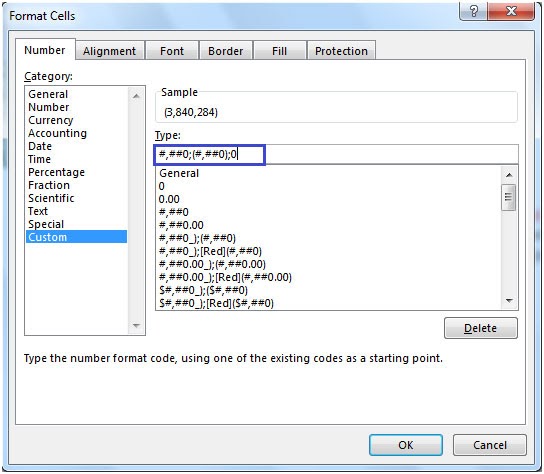Select Accounting in Category list
The width and height of the screenshot is (544, 474).
(57, 133)
